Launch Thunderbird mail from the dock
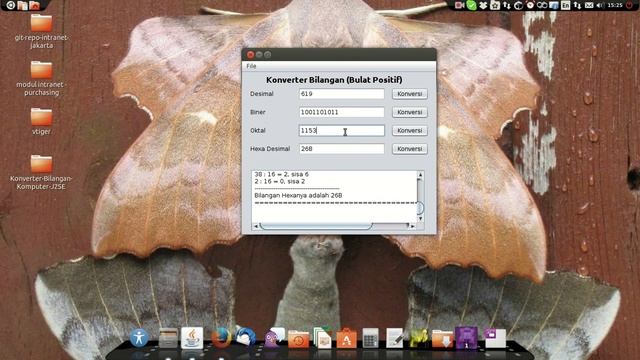Image resolution: width=640 pixels, height=360 pixels. [245, 337]
